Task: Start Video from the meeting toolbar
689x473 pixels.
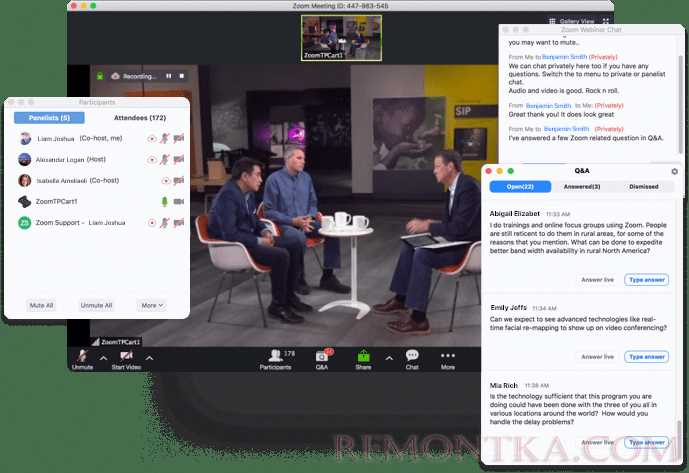Action: [126, 360]
